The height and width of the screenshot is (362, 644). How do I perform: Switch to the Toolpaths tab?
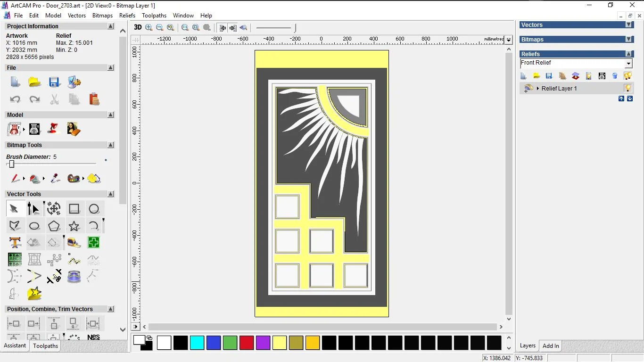coord(45,346)
